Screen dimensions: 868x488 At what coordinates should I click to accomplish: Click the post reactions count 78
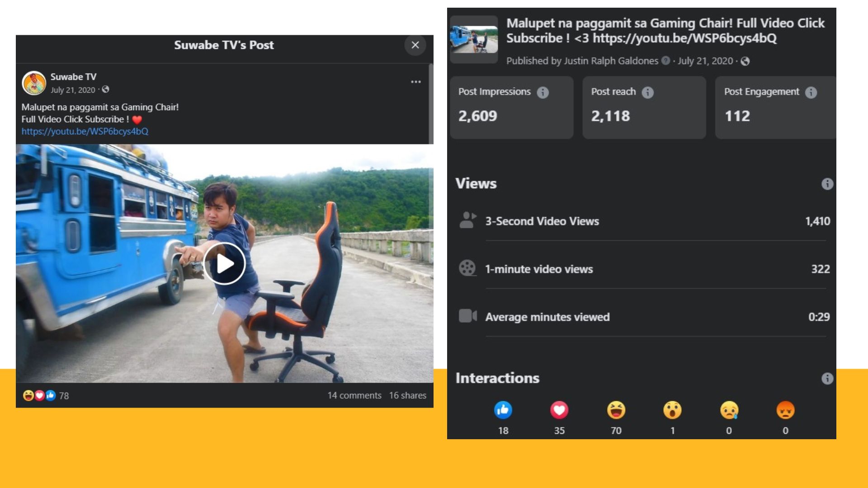64,396
